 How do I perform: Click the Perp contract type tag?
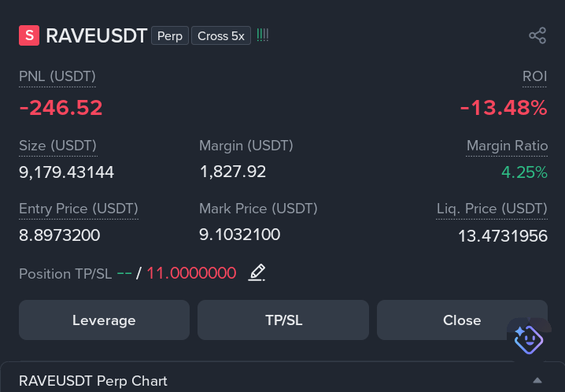tap(170, 35)
